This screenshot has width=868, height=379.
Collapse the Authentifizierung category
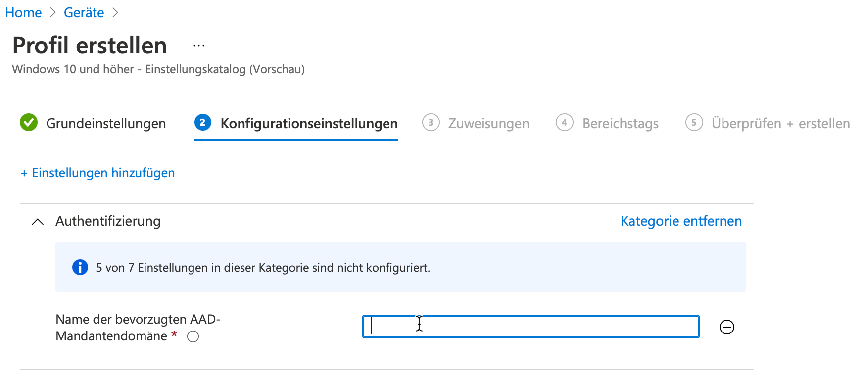pyautogui.click(x=37, y=221)
